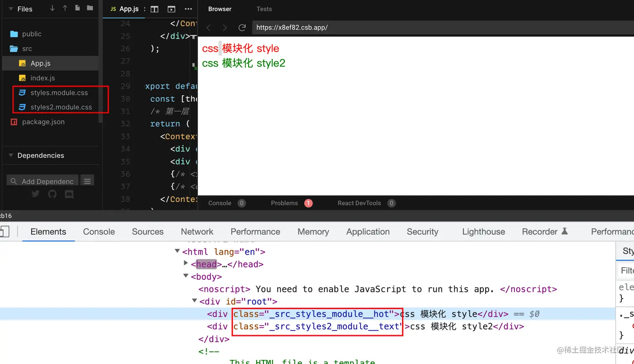The image size is (634, 364).
Task: Open the dependency list menu button
Action: (x=87, y=181)
